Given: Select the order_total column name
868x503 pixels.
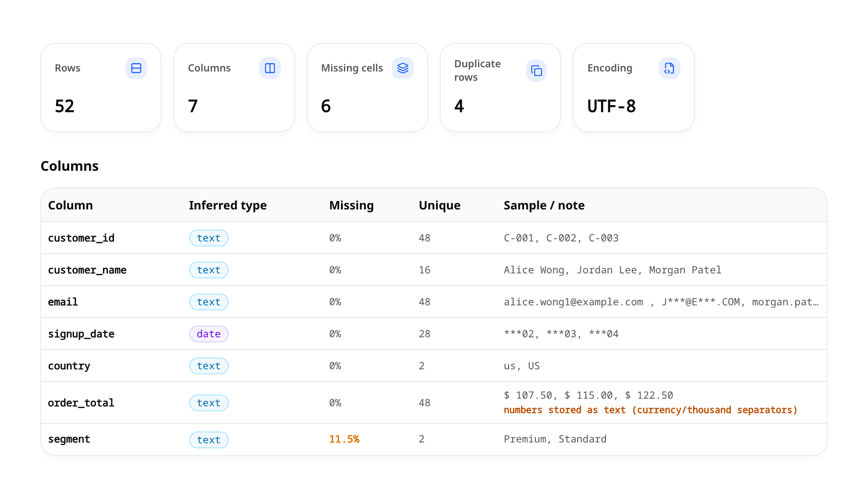Looking at the screenshot, I should [81, 403].
